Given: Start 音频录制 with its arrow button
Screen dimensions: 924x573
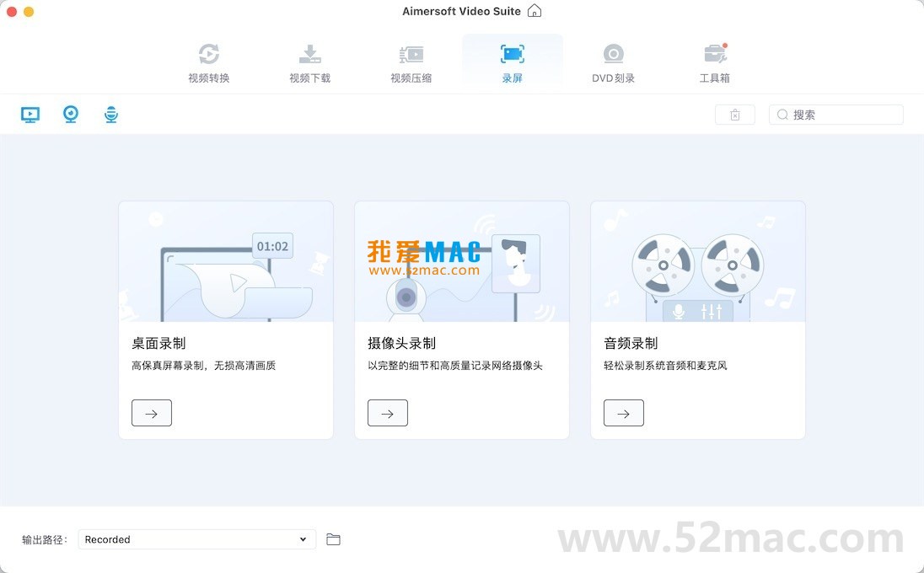Looking at the screenshot, I should [x=624, y=413].
